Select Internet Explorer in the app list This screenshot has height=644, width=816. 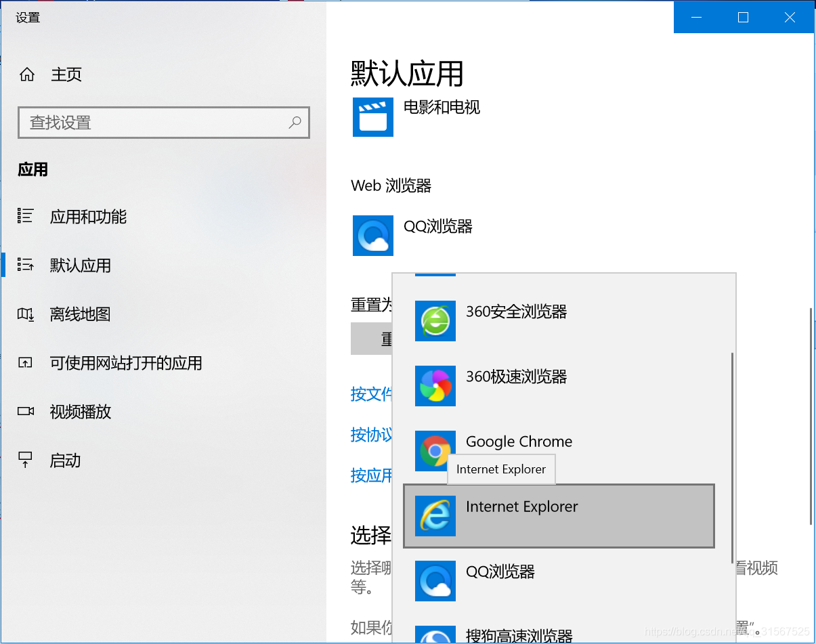point(559,516)
